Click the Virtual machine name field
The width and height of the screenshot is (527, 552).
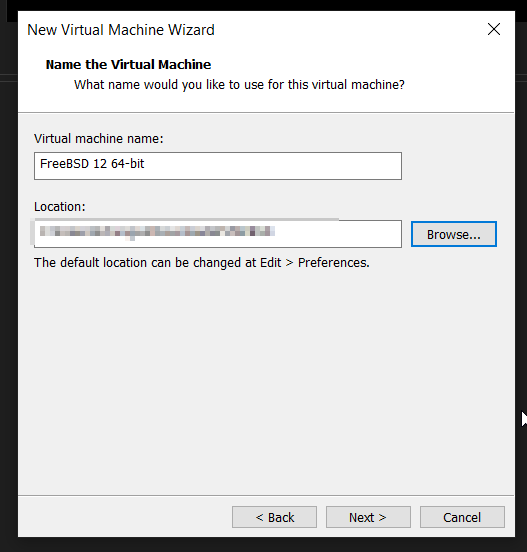coord(218,166)
